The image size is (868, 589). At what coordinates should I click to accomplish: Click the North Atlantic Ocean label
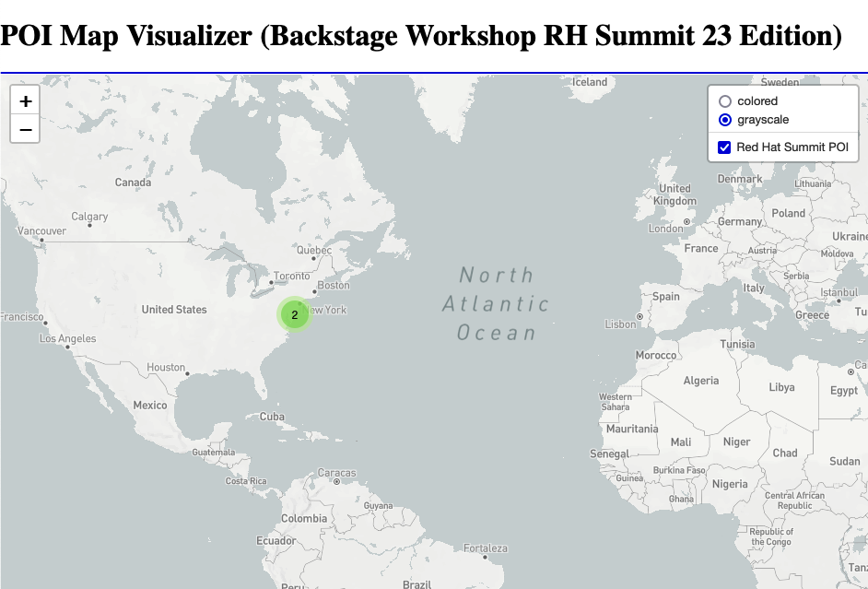(496, 303)
